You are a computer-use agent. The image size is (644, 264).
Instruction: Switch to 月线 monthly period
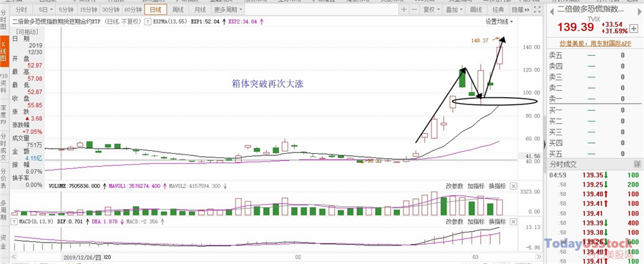point(200,9)
